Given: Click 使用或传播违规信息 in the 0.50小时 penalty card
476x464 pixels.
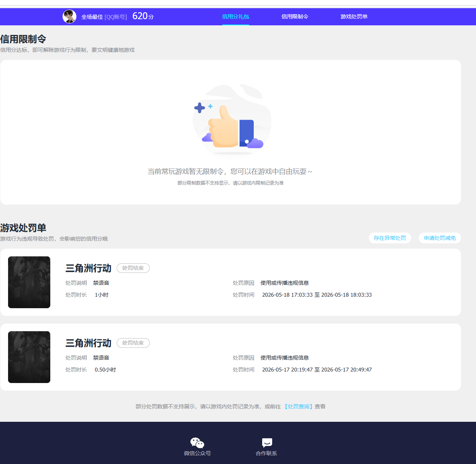Looking at the screenshot, I should tap(285, 358).
